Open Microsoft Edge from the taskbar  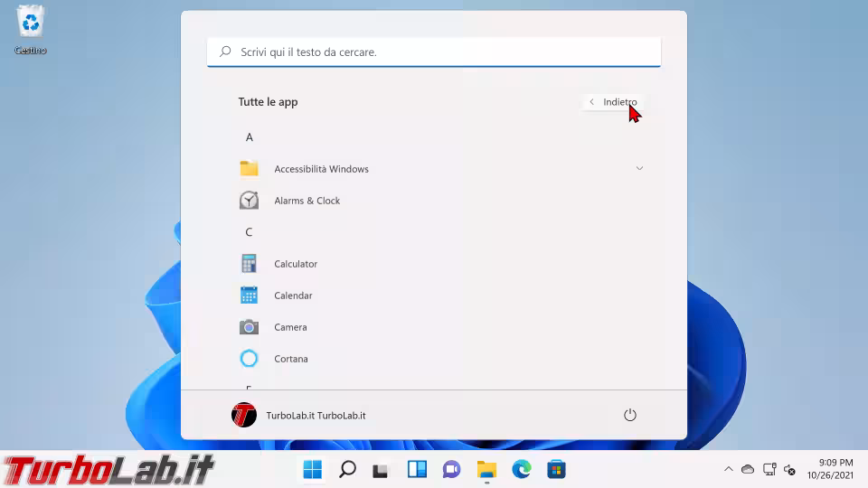(522, 469)
